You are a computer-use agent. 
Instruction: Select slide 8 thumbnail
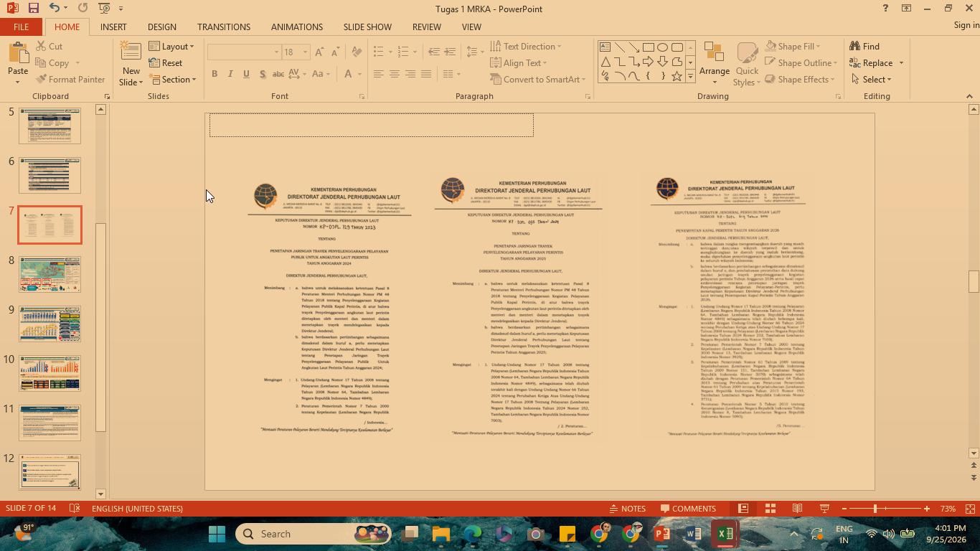coord(50,275)
